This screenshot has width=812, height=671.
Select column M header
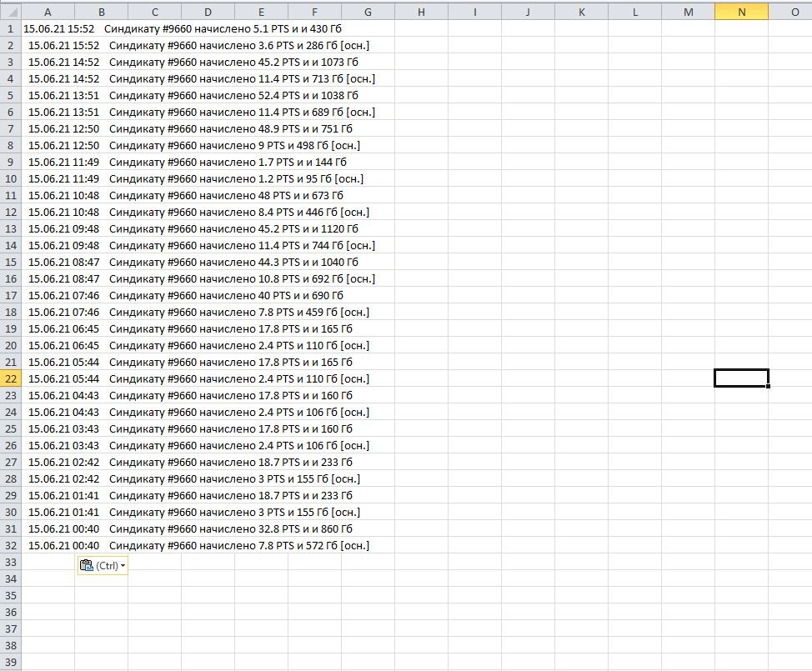pyautogui.click(x=689, y=12)
